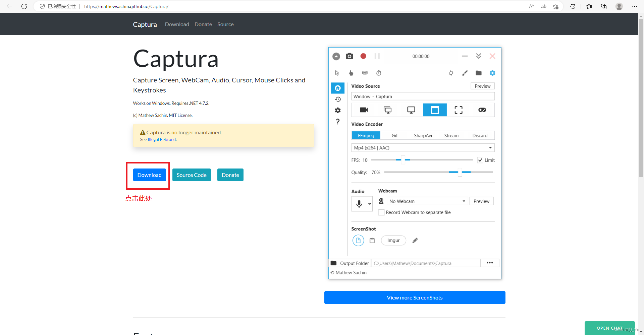Open the Mp4 (x264 | AAC) codec dropdown
The height and width of the screenshot is (335, 644).
coord(423,148)
